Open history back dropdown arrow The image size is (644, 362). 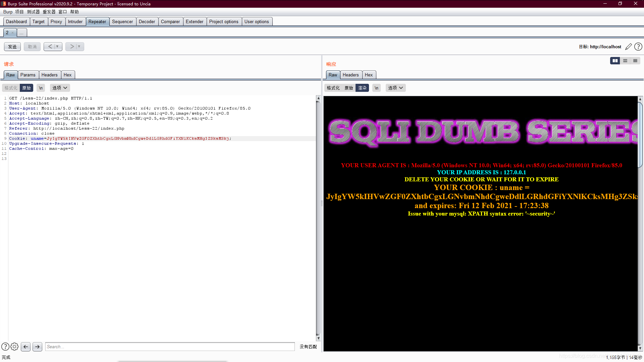tap(57, 47)
